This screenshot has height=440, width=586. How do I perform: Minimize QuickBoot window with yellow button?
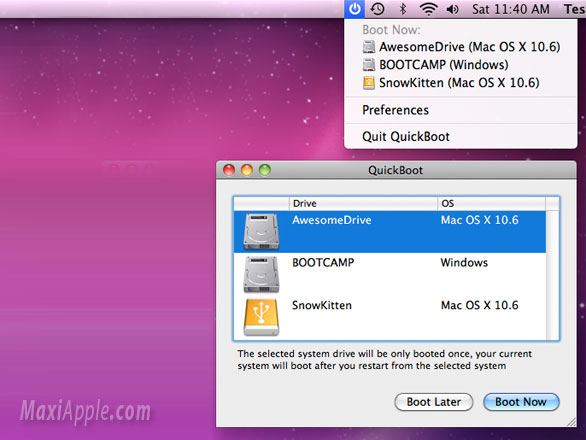click(247, 170)
